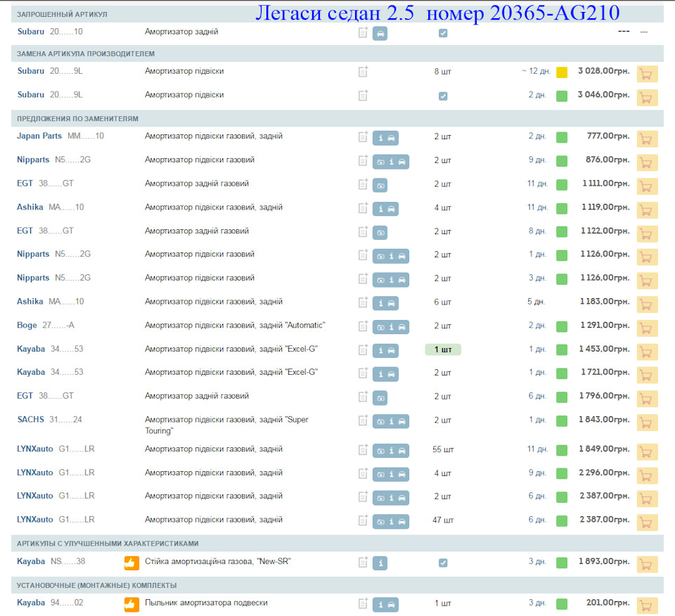Add Nipparts 876,00 грн. item to cart
675x616 pixels.
[x=647, y=162]
